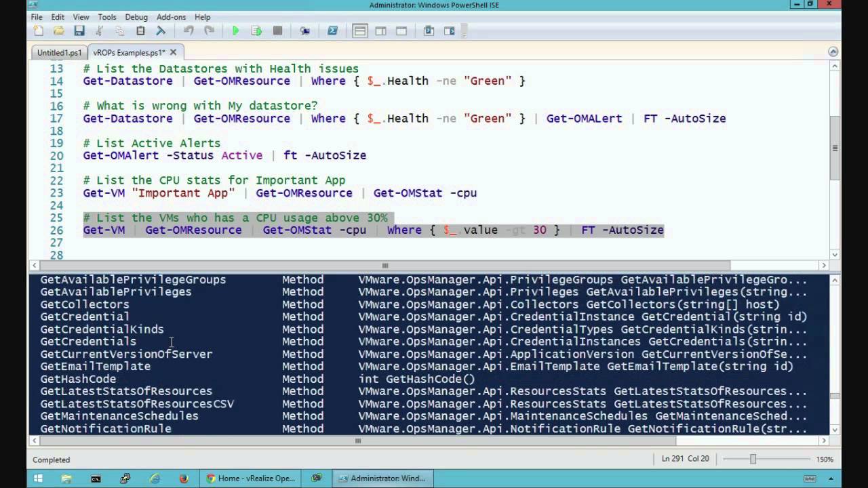Open the Windows Start button

point(38,479)
